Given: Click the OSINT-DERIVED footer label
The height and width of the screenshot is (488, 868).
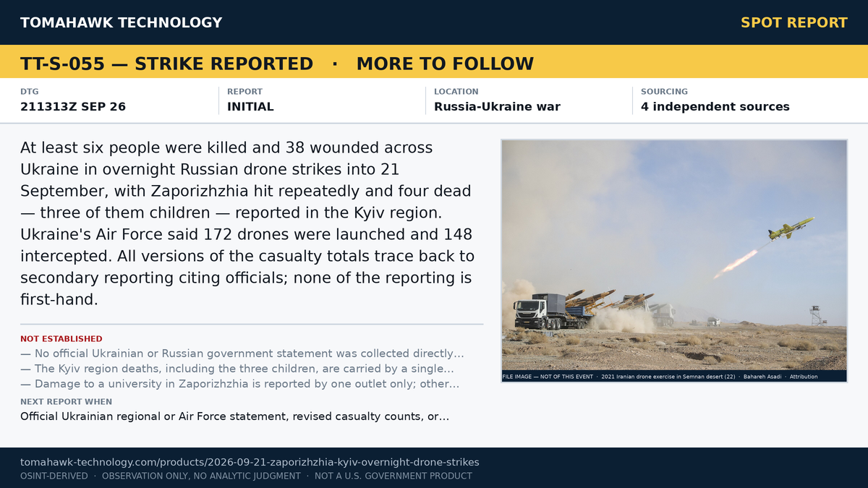Looking at the screenshot, I should pyautogui.click(x=54, y=476).
